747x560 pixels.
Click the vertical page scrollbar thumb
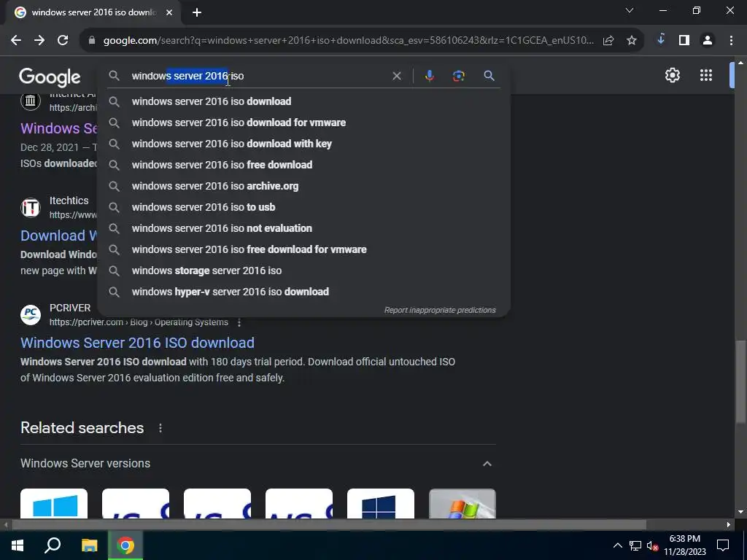[740, 381]
